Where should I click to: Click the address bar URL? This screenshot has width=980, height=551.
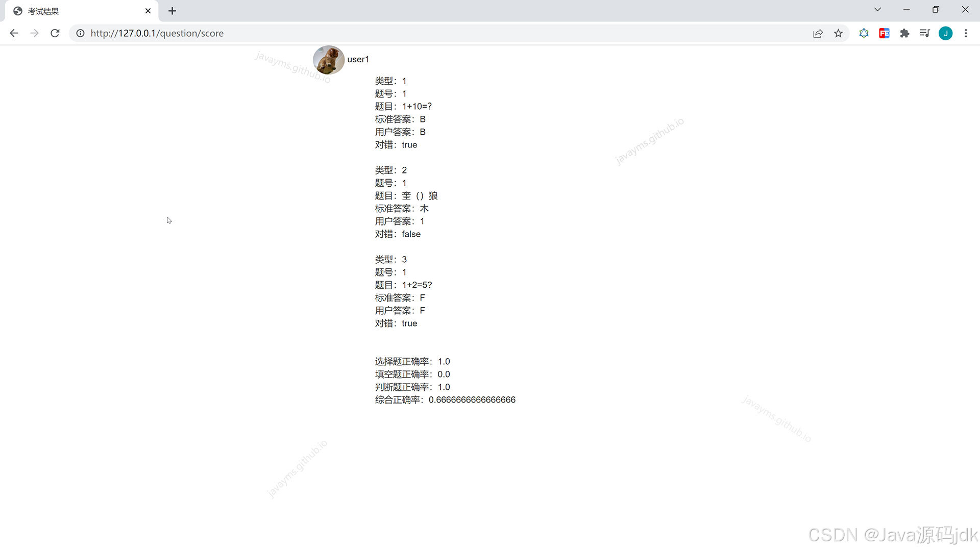click(157, 33)
